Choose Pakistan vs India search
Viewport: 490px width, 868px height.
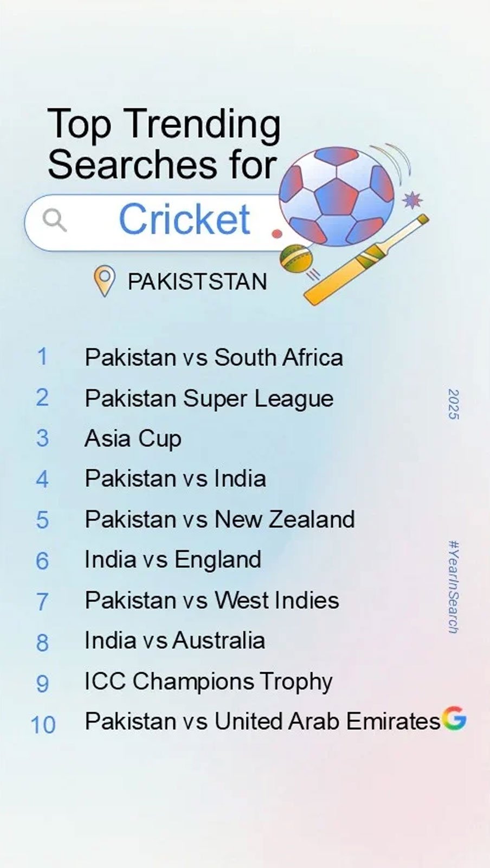pyautogui.click(x=175, y=478)
